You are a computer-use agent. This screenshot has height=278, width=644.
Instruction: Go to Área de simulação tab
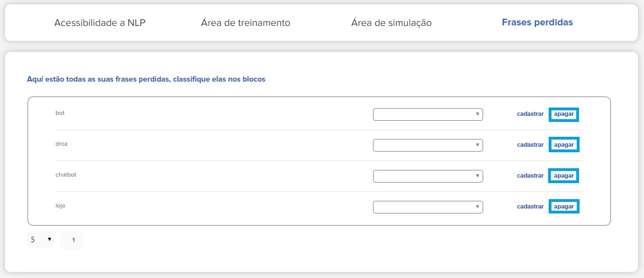(x=391, y=23)
